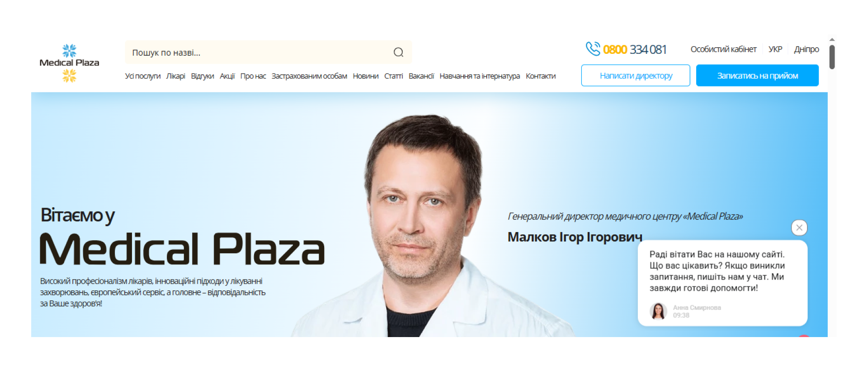Open the Дніпро city selector

pos(806,49)
